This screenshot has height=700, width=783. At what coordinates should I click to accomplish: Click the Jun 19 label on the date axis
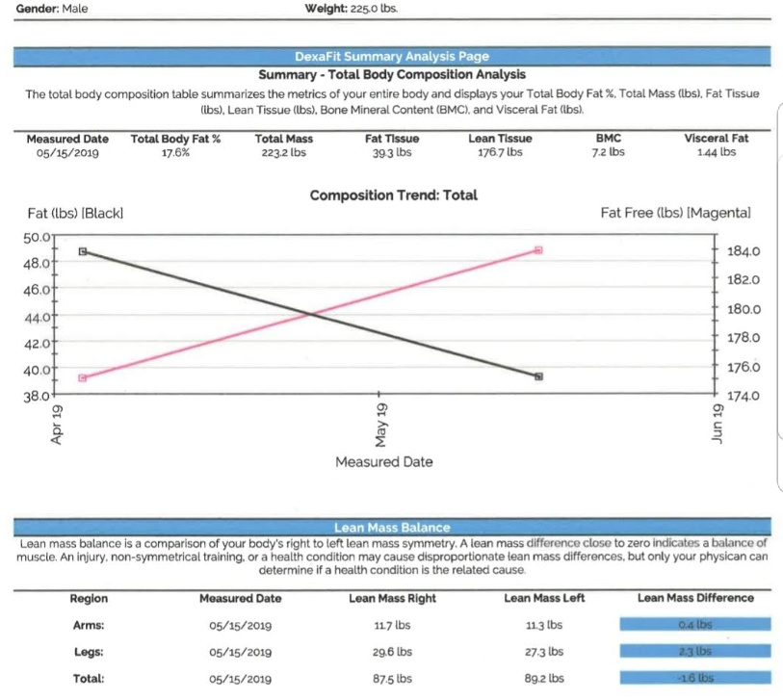pos(714,422)
